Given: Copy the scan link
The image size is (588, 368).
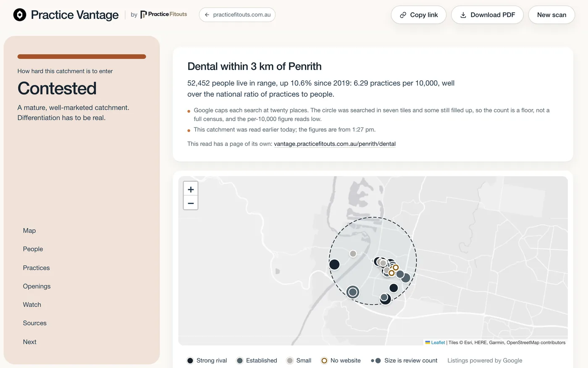Looking at the screenshot, I should [x=419, y=15].
